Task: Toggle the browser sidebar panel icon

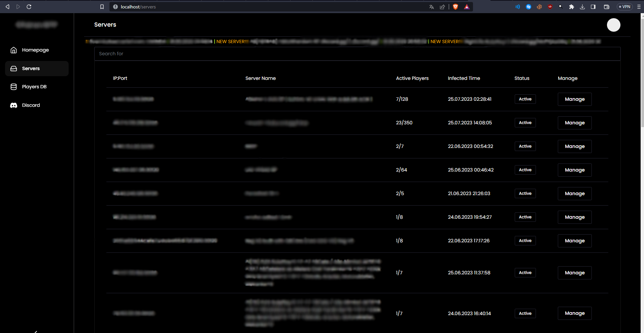Action: click(593, 7)
